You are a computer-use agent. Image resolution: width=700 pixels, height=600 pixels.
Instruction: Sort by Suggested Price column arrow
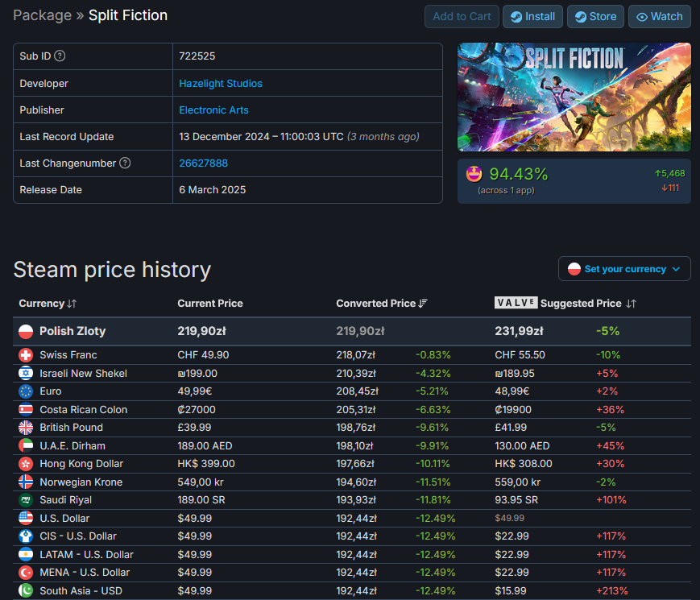click(x=631, y=304)
